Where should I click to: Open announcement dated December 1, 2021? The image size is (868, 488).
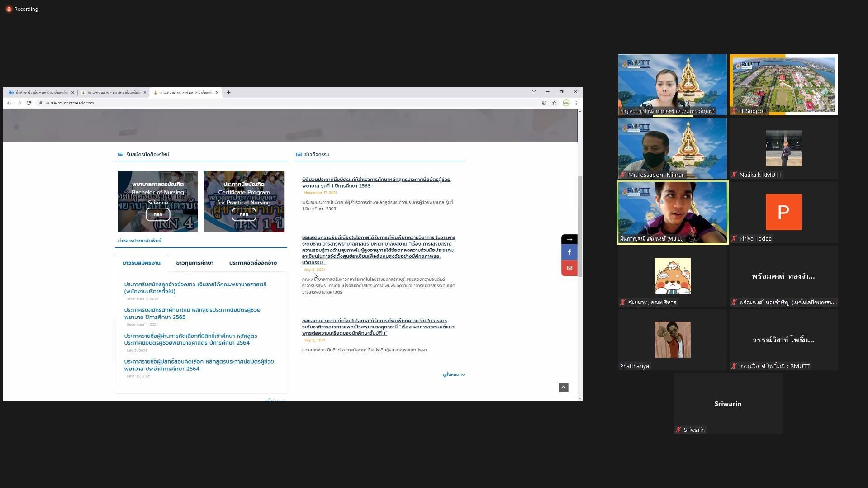point(192,313)
